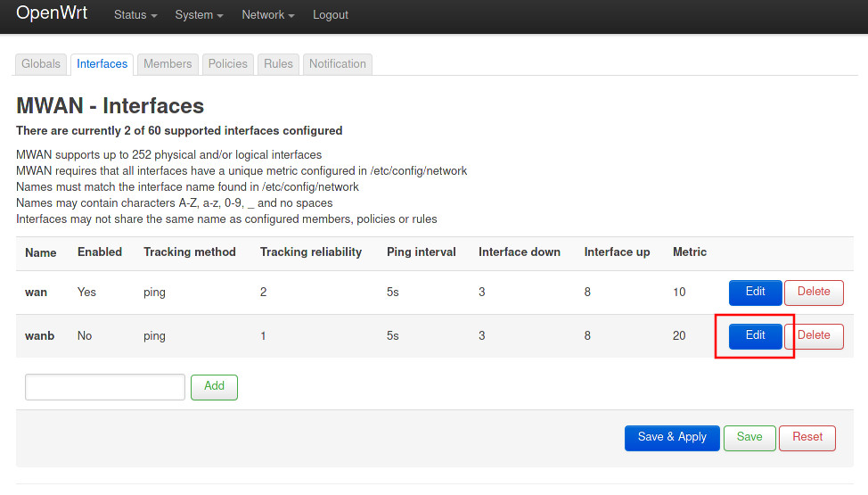Switch to the Rules tab
The width and height of the screenshot is (868, 495).
click(278, 64)
